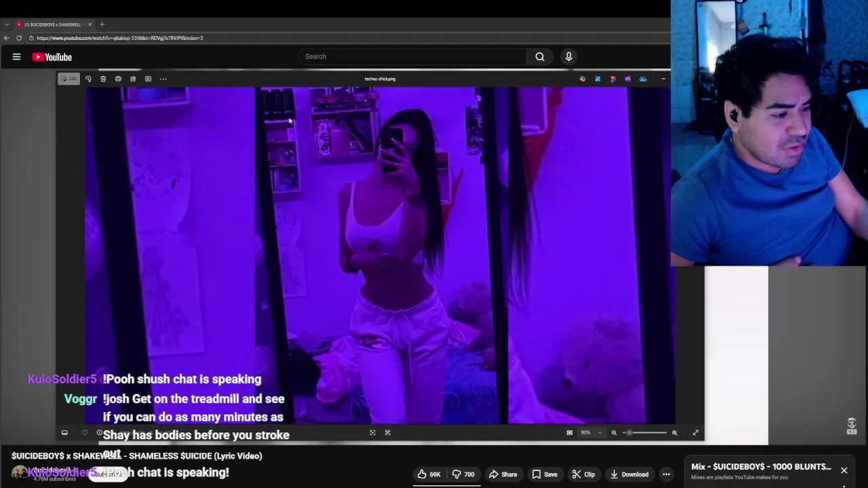Focus the YouTube search field

[412, 56]
